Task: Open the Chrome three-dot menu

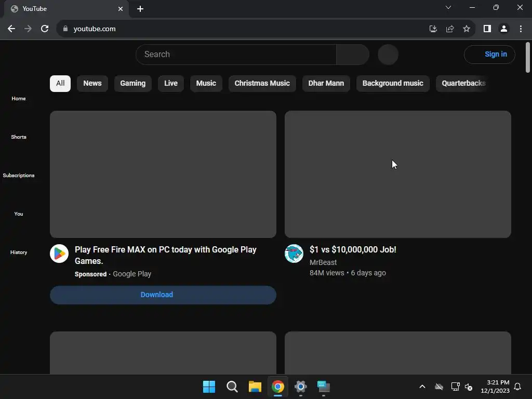Action: click(521, 29)
